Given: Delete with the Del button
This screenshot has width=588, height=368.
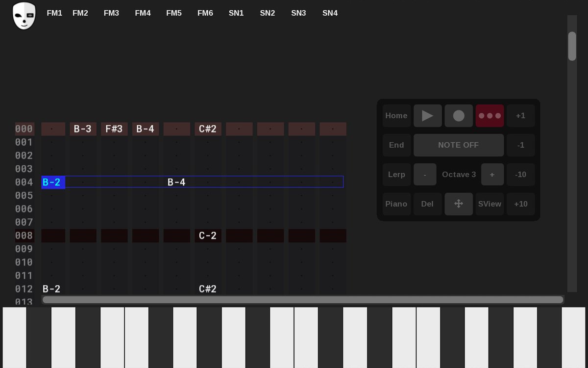Looking at the screenshot, I should pos(427,204).
